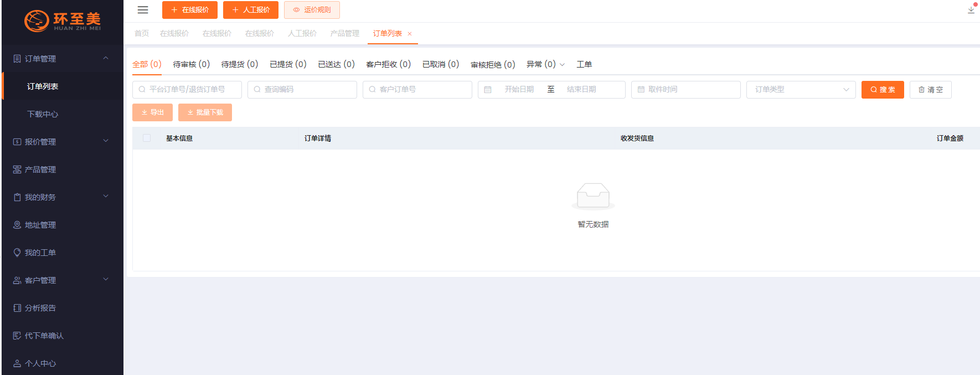Screen dimensions: 980x375
Task: Switch to the 待审核 (0) tab
Action: pyautogui.click(x=191, y=64)
